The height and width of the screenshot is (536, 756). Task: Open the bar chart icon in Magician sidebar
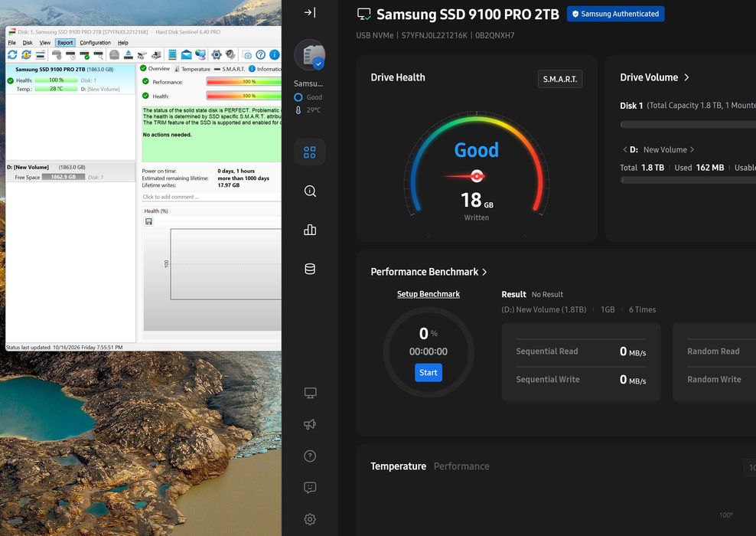point(310,230)
